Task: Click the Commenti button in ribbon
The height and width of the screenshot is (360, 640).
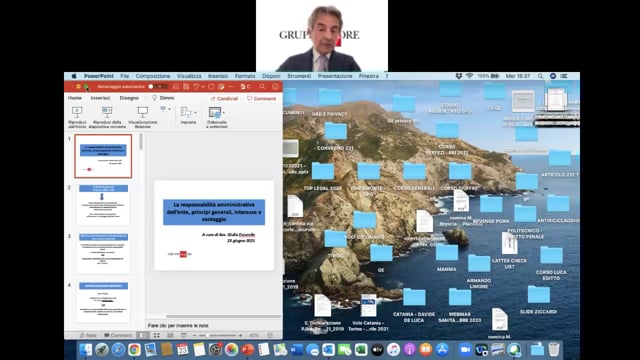Action: pos(262,99)
